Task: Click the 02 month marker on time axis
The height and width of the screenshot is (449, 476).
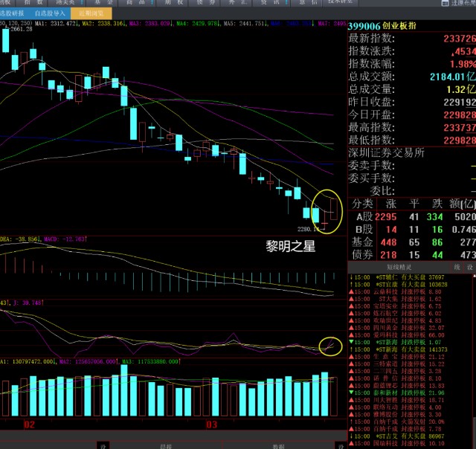Action: tap(29, 424)
